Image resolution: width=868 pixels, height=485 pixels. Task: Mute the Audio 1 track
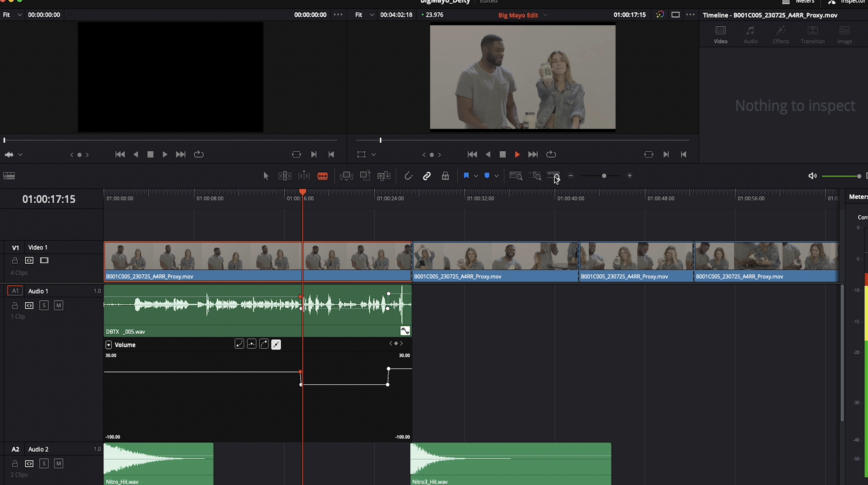click(x=58, y=305)
